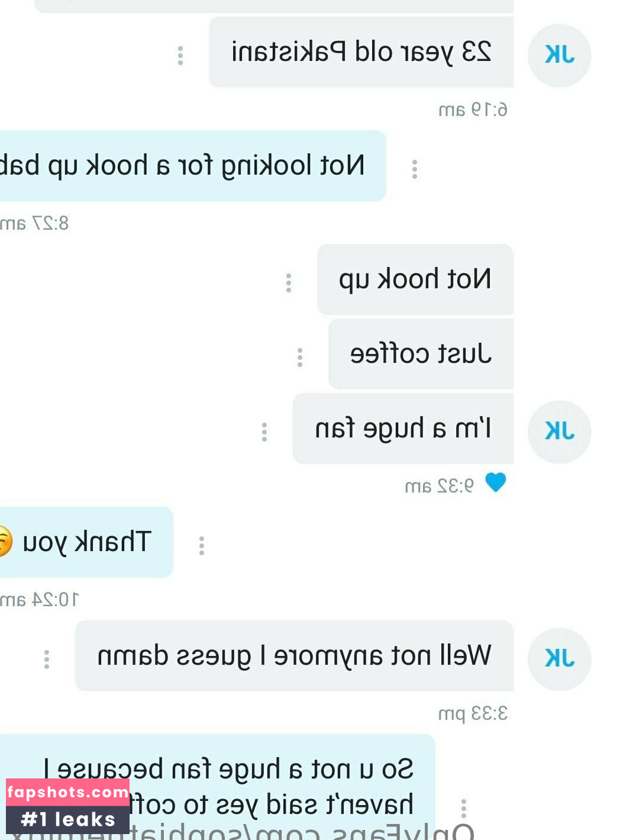Toggle the blue heart like under 'I'm a huge fan'
This screenshot has height=840, width=620.
coord(496,482)
